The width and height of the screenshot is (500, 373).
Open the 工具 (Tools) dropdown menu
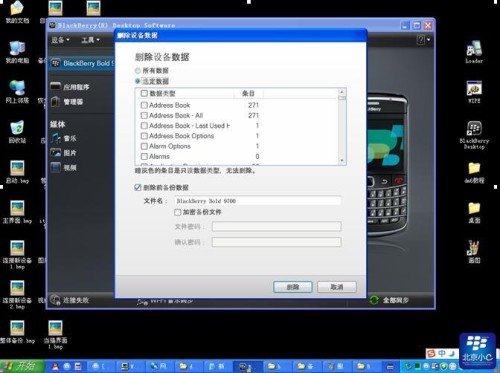pyautogui.click(x=90, y=40)
